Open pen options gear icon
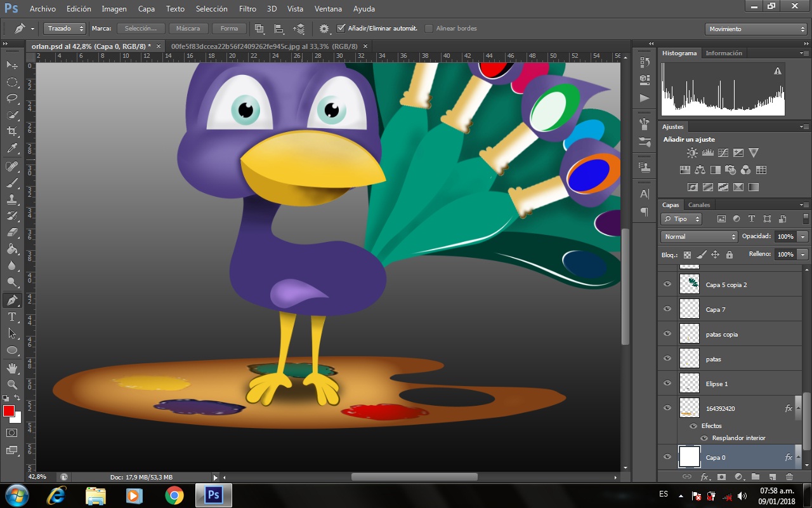Viewport: 812px width, 508px height. point(325,29)
